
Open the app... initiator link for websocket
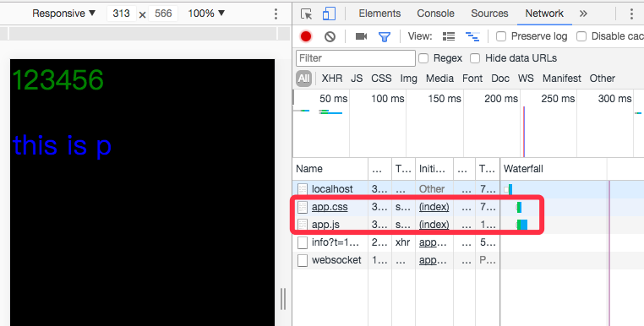[433, 260]
